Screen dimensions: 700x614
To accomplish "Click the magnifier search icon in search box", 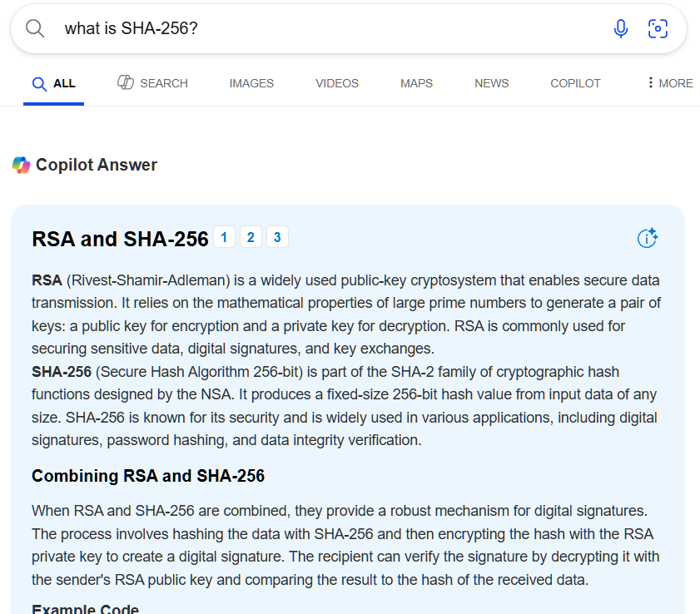I will tap(35, 28).
